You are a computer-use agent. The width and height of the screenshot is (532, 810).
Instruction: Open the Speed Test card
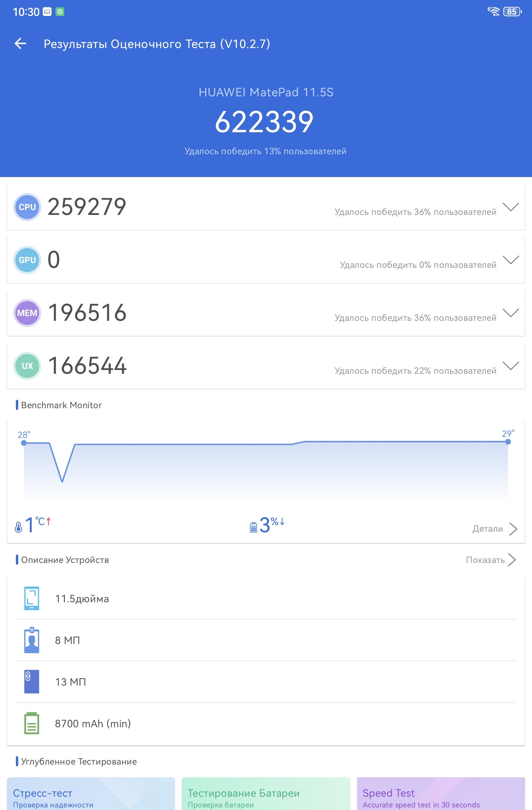(x=441, y=794)
